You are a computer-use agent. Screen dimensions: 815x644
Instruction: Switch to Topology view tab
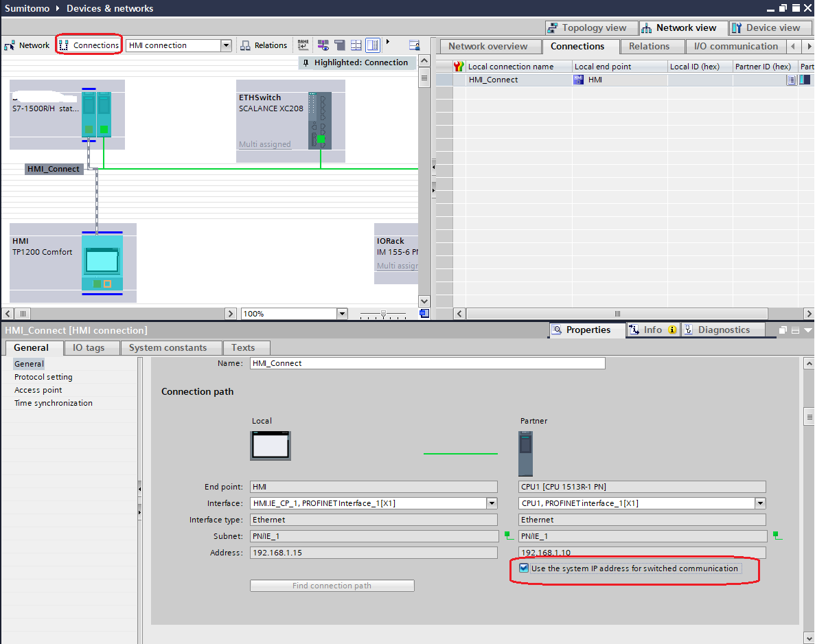(587, 28)
